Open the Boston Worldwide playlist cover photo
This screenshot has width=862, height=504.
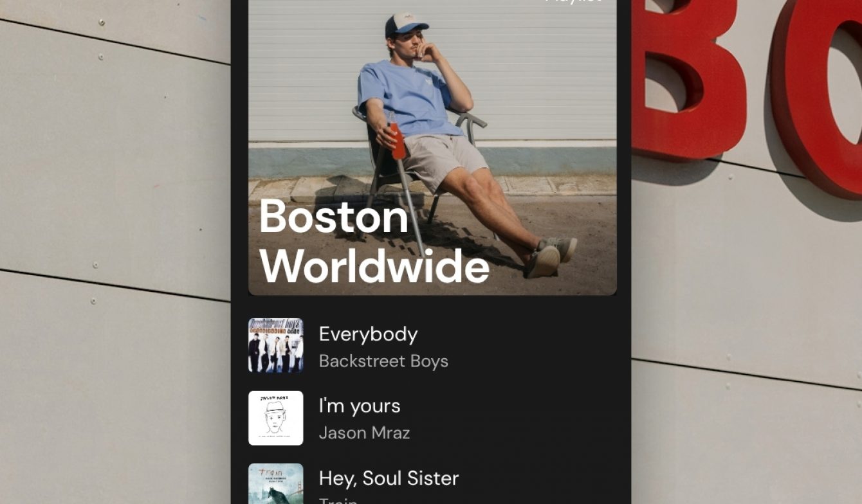(x=432, y=147)
